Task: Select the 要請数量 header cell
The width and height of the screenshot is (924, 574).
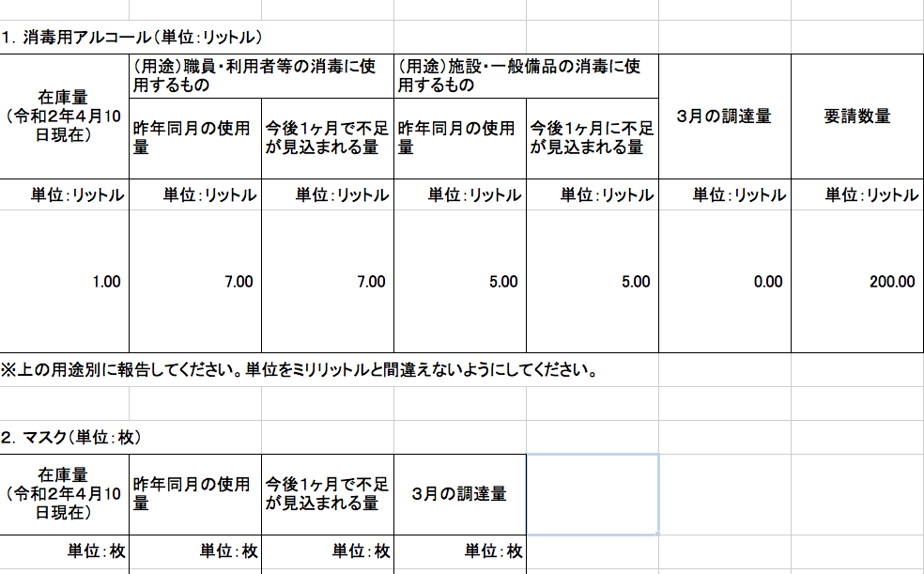Action: 856,116
